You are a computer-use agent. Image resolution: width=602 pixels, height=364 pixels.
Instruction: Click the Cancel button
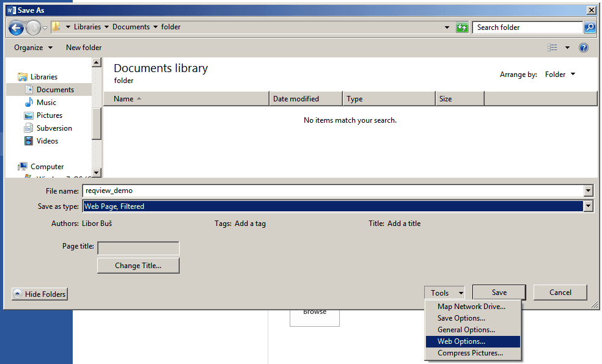(x=560, y=293)
